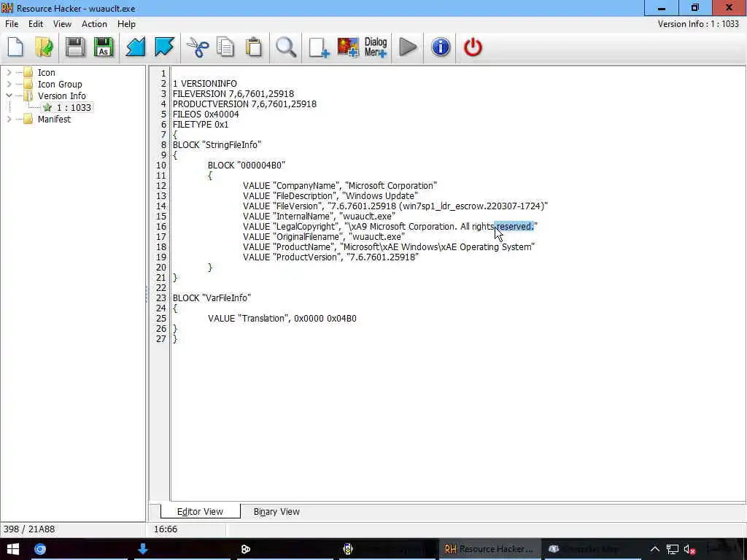The width and height of the screenshot is (747, 560).
Task: Add a new resource with the page-plus icon
Action: point(319,47)
